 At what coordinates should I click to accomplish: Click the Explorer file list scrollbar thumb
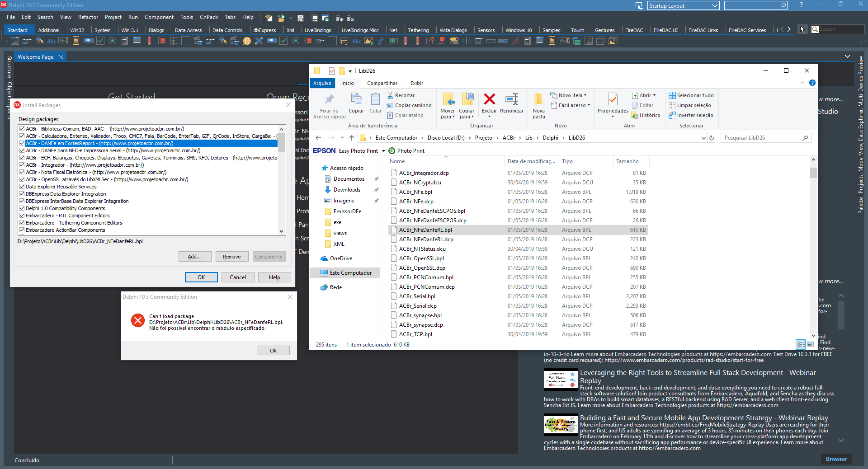(x=813, y=173)
